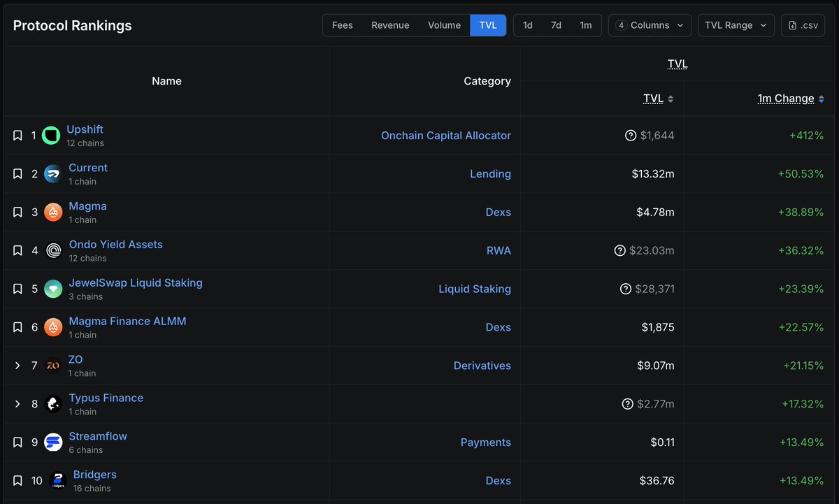The width and height of the screenshot is (839, 504).
Task: Open the Dexs category in Magma row
Action: click(499, 213)
